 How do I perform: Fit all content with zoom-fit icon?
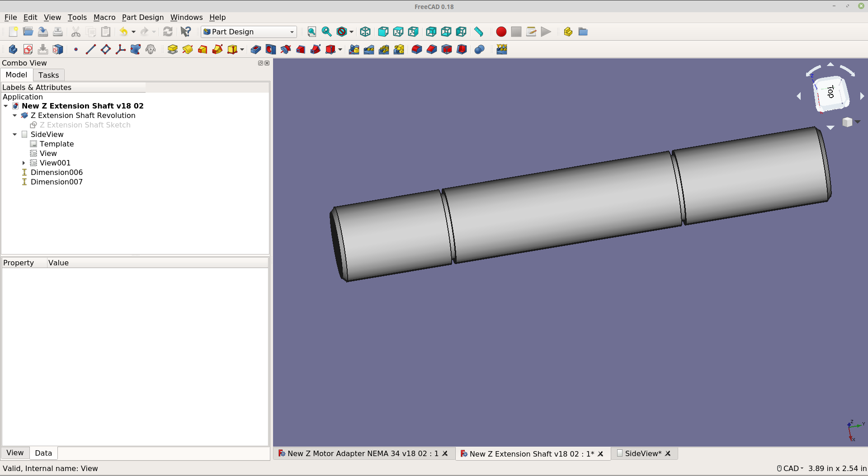pyautogui.click(x=312, y=32)
